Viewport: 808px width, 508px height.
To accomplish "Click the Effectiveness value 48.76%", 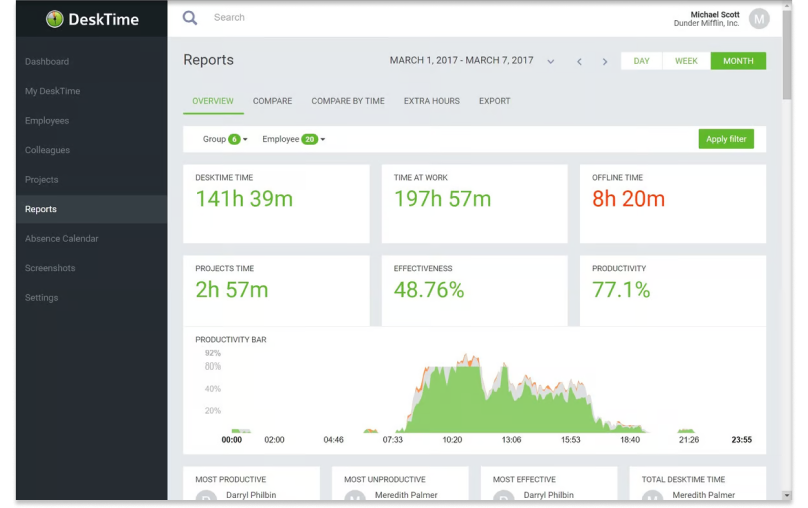I will 429,290.
